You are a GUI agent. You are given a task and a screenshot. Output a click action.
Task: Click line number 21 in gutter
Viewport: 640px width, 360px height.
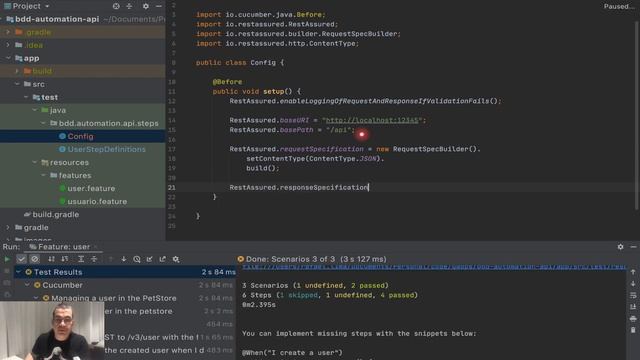pos(171,187)
